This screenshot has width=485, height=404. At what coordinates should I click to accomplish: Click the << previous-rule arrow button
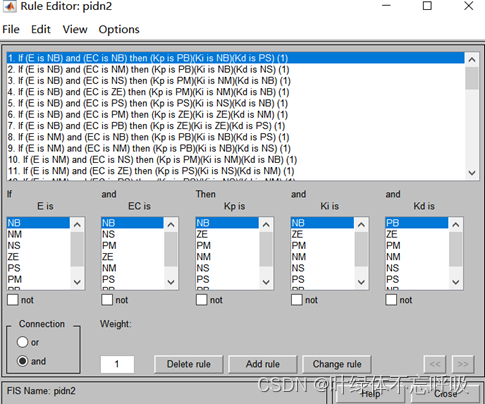click(x=435, y=364)
